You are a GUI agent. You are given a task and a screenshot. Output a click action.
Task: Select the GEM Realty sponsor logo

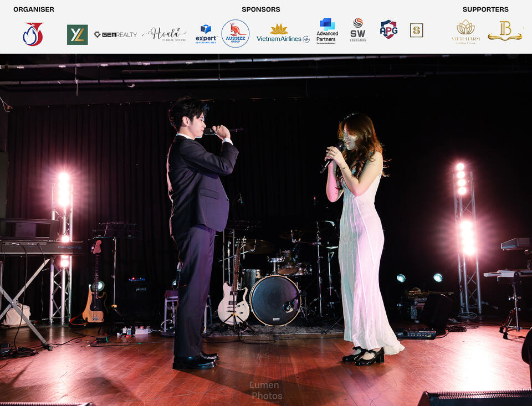(x=115, y=34)
